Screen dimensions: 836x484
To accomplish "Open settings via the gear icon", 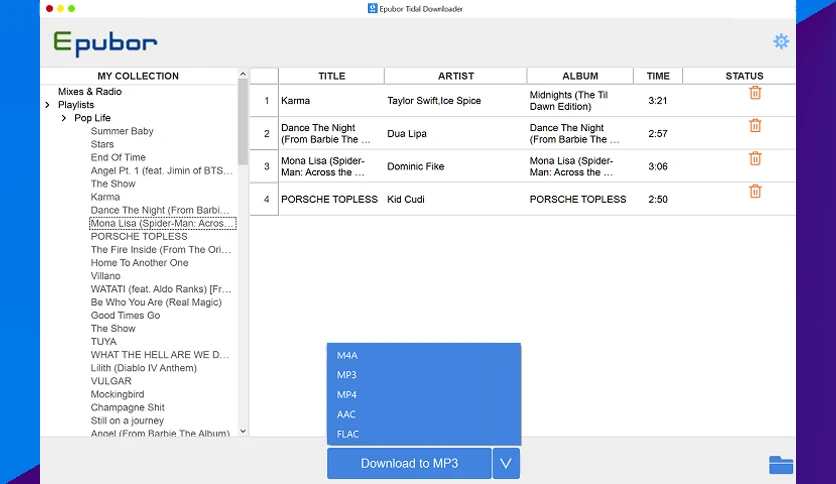I will (x=781, y=41).
